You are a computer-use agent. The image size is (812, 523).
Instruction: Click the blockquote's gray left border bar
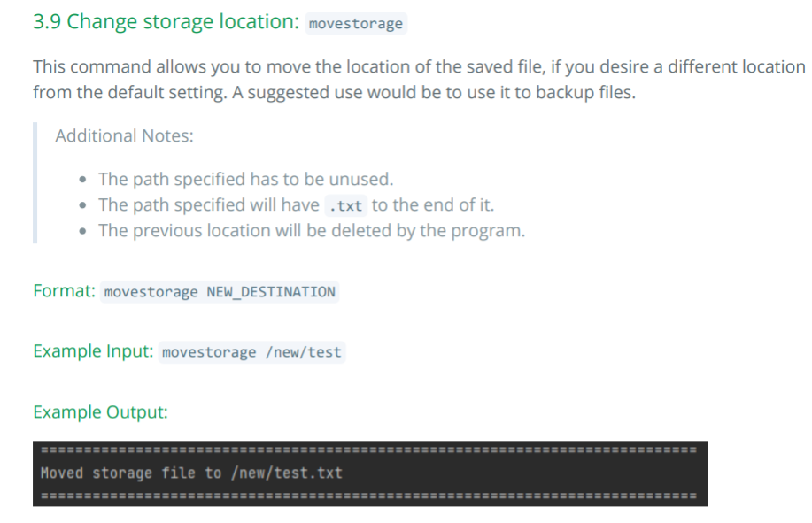pyautogui.click(x=35, y=181)
